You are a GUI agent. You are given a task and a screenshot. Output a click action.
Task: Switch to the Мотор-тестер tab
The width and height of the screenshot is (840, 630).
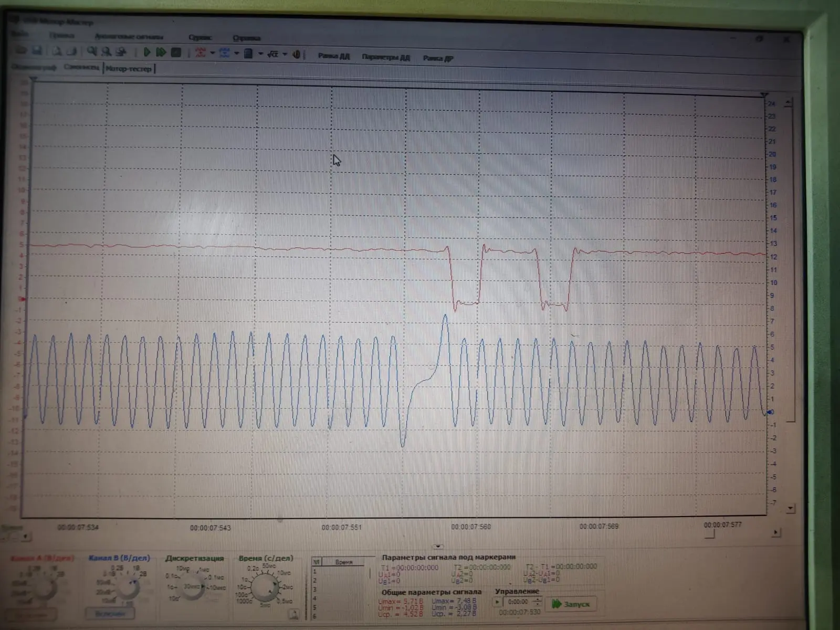(129, 69)
